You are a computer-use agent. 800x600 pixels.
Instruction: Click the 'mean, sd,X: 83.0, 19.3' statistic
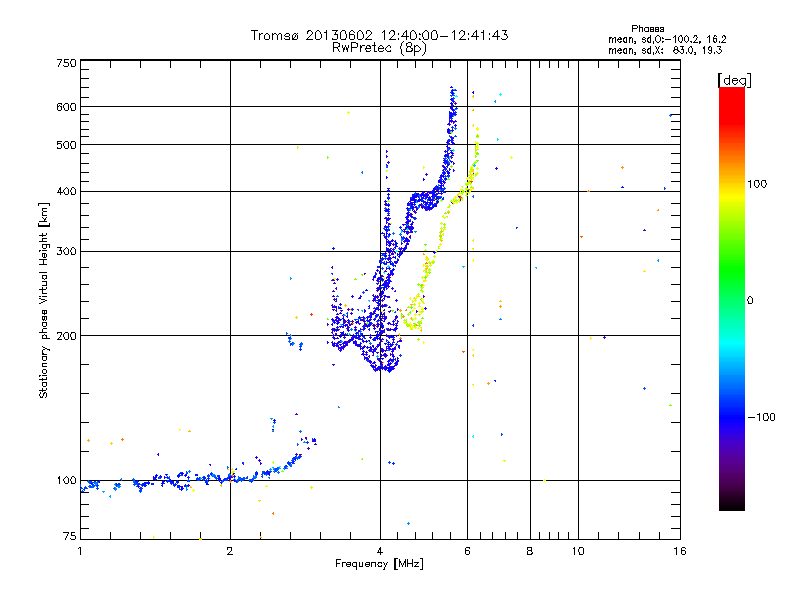[x=665, y=50]
